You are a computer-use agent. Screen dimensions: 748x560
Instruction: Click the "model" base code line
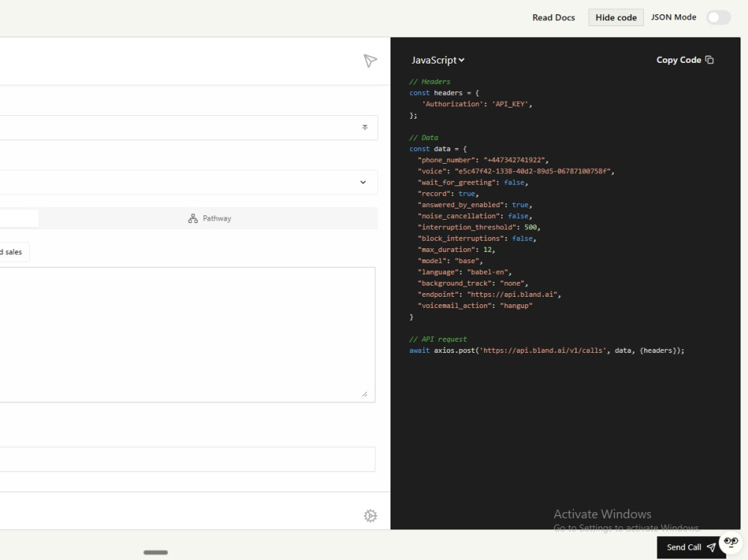tap(450, 261)
